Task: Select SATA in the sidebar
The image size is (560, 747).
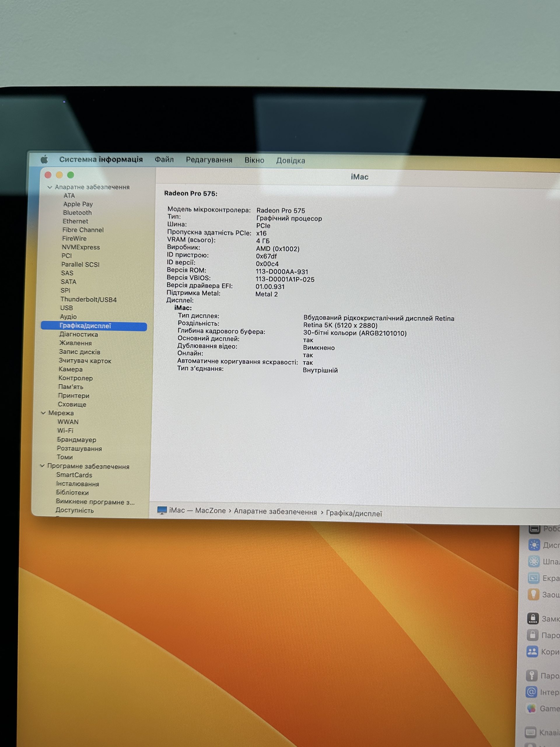Action: pyautogui.click(x=69, y=282)
